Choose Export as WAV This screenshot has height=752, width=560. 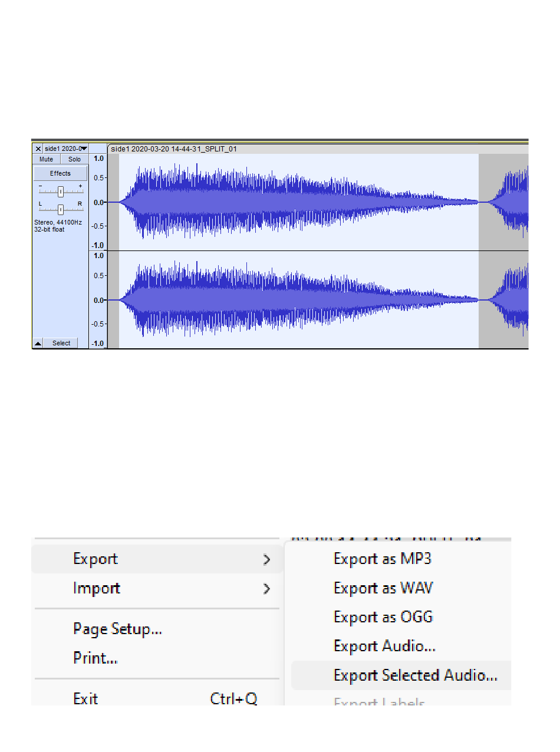(x=383, y=588)
